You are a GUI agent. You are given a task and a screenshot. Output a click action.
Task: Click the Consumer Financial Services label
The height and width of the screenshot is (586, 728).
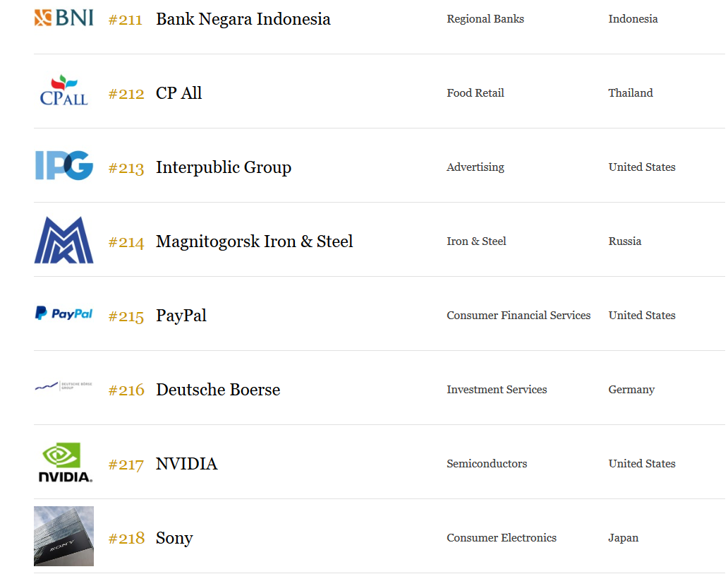click(518, 316)
